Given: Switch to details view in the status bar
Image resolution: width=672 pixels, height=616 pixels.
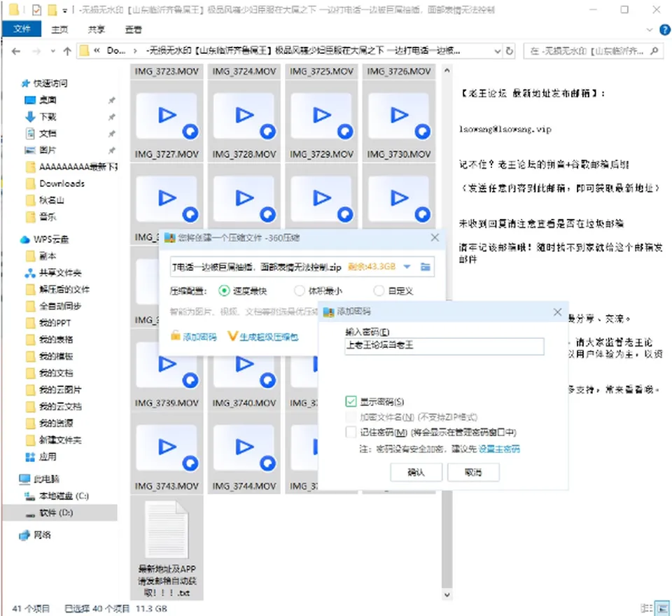Looking at the screenshot, I should [646, 608].
